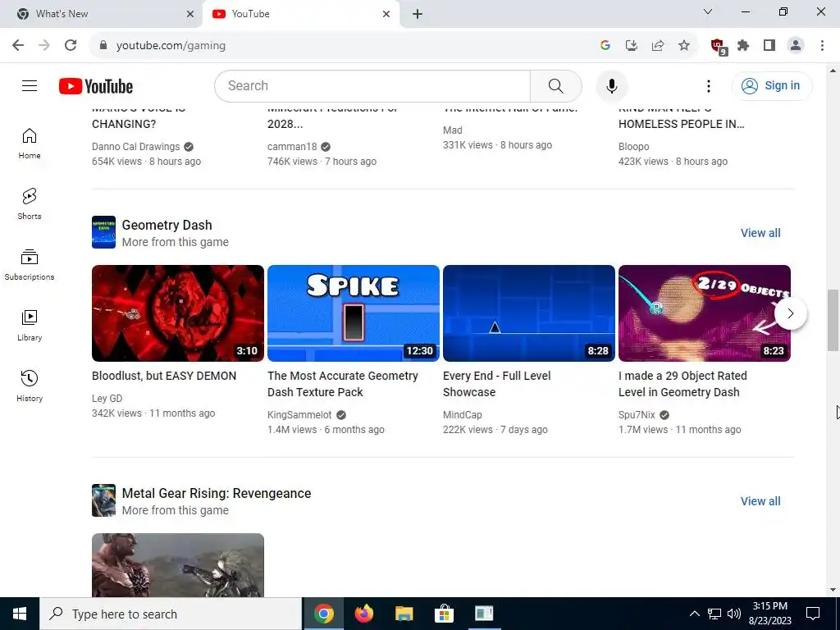The image size is (840, 630).
Task: Open the tab search dropdown arrow
Action: click(708, 11)
